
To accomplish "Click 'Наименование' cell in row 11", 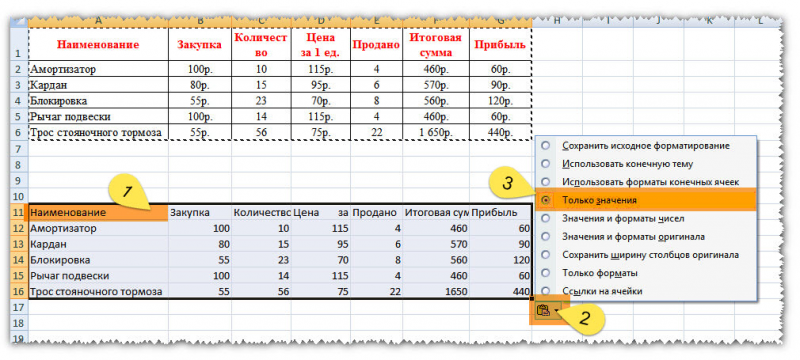I will [98, 213].
